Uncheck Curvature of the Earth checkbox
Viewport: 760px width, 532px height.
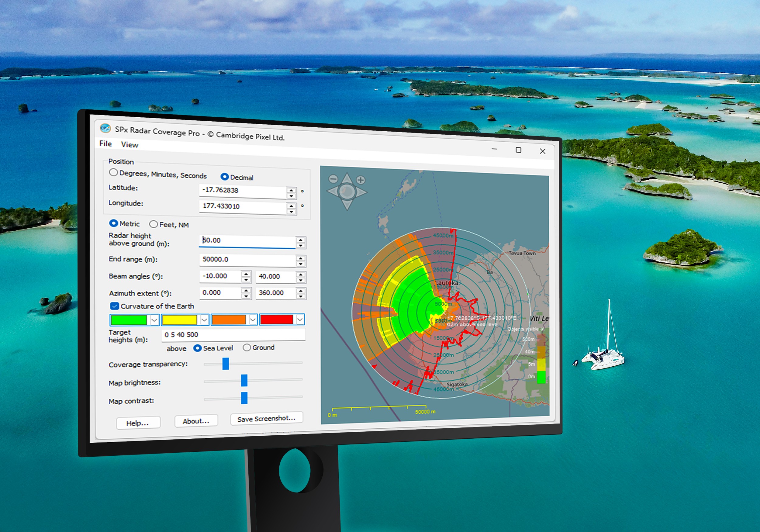(115, 306)
